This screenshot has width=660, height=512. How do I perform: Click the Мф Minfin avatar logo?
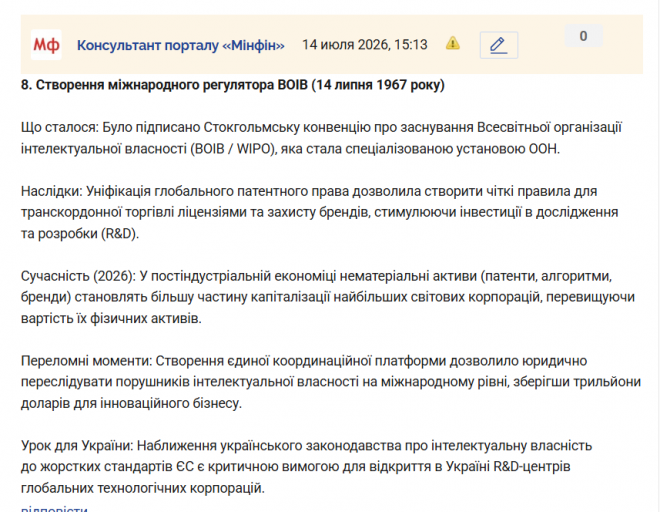click(46, 45)
